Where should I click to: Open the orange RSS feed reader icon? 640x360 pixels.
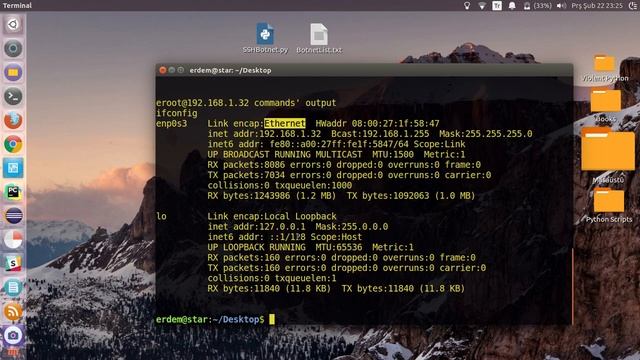[13, 312]
